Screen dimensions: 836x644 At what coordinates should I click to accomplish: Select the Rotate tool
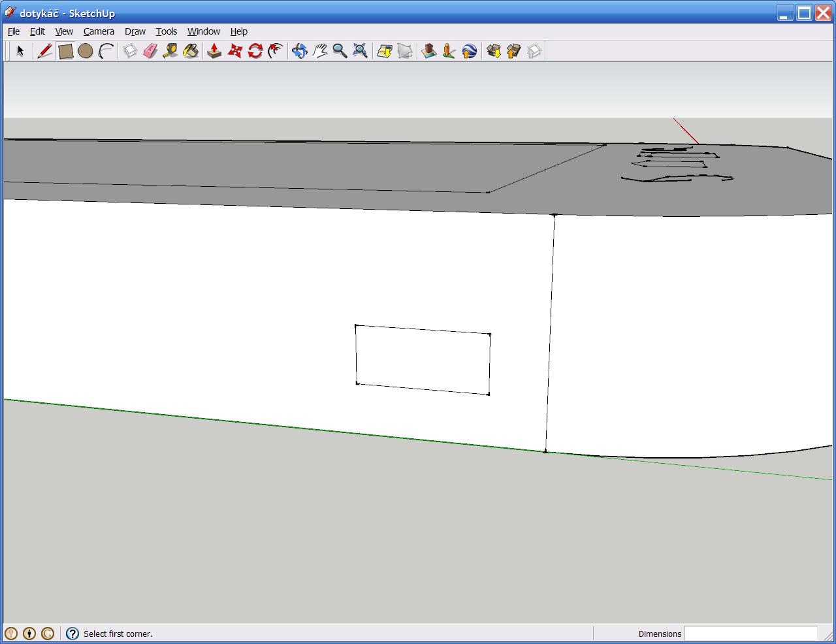click(x=255, y=51)
